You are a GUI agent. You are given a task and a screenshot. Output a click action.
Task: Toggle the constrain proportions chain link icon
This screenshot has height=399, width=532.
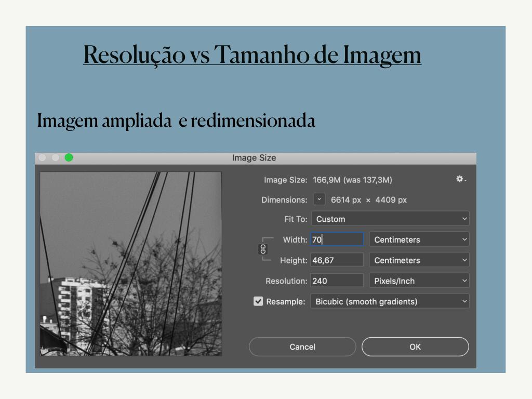(263, 249)
